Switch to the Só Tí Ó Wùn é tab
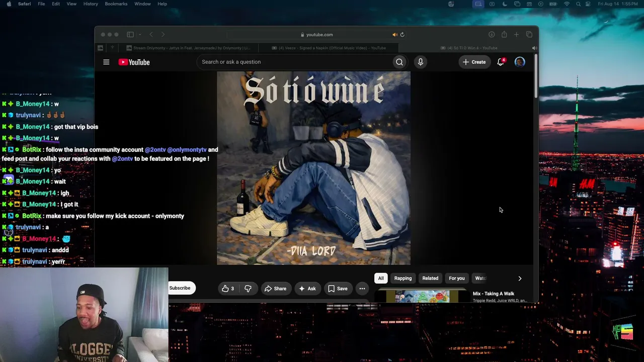The image size is (644, 362). 468,48
